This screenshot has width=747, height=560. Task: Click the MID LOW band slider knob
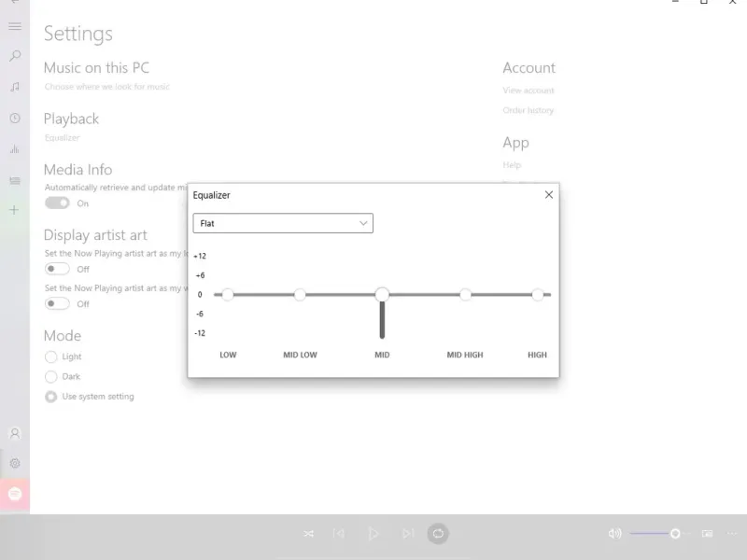click(300, 295)
